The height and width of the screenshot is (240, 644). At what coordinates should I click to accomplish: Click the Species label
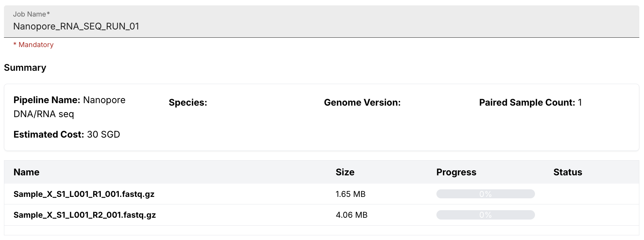[x=188, y=102]
